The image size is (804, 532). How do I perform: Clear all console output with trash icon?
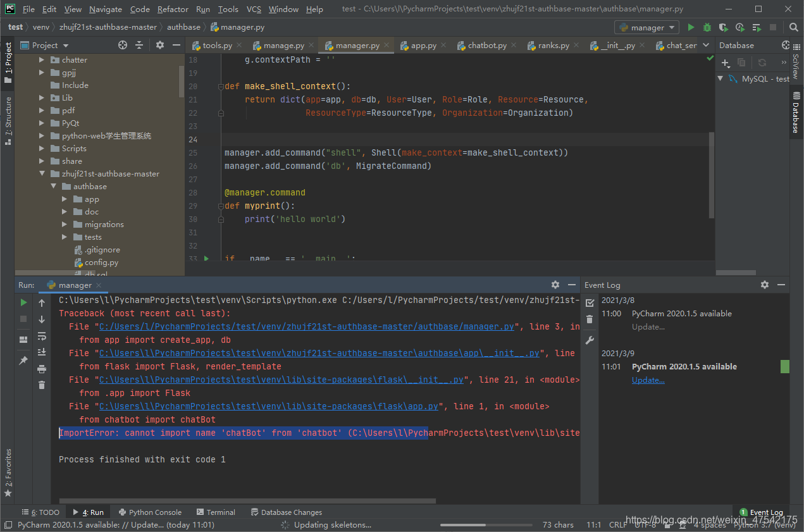coord(42,385)
